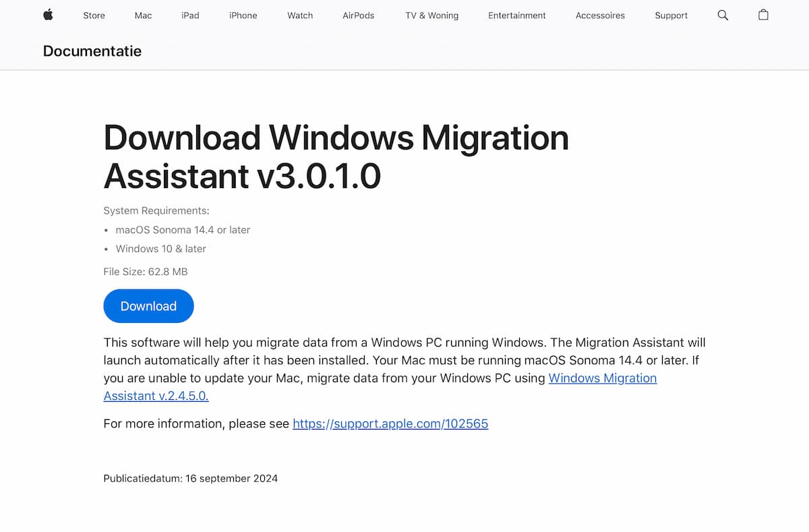Screen dimensions: 809x532
Task: Click the File Size 62.8 MB text
Action: pos(146,272)
